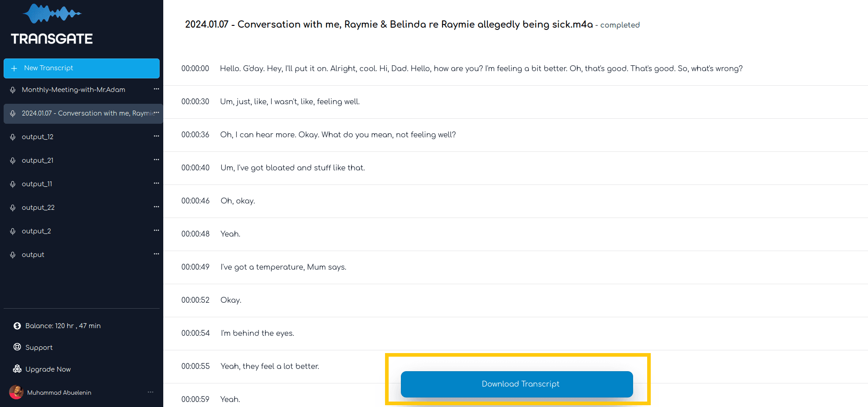868x407 pixels.
Task: Click timestamp 00:00:48
Action: 195,234
